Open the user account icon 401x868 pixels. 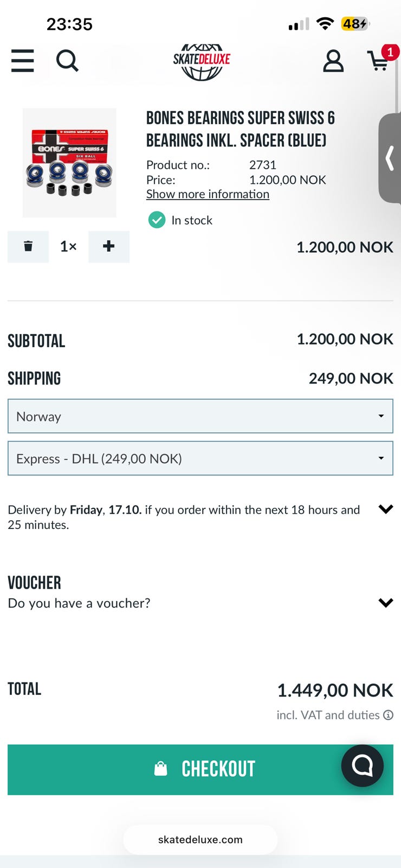coord(333,61)
